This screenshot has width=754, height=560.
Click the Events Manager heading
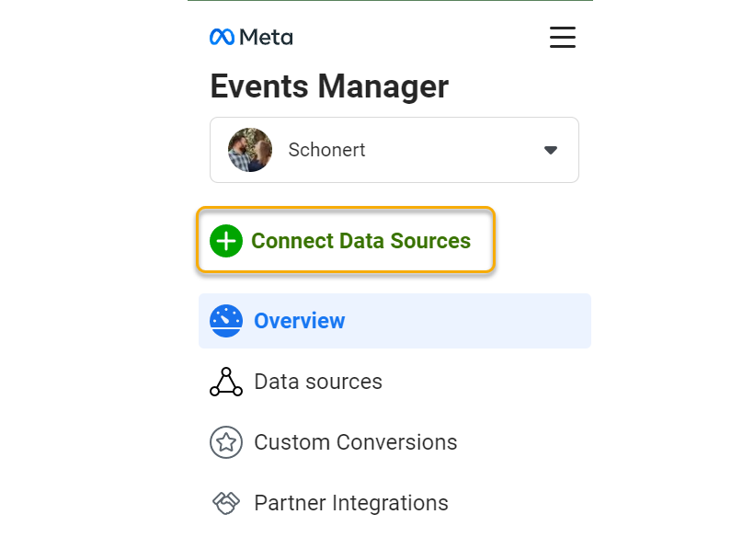[x=329, y=86]
